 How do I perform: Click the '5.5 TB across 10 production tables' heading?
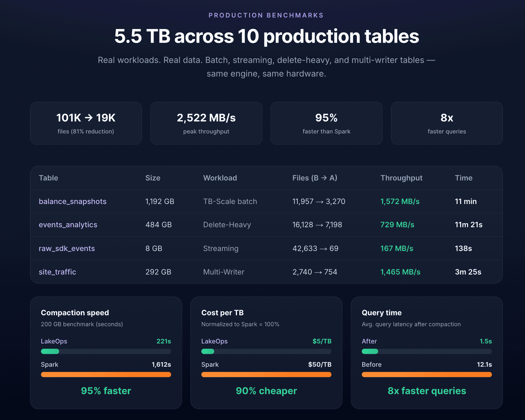coord(267,36)
